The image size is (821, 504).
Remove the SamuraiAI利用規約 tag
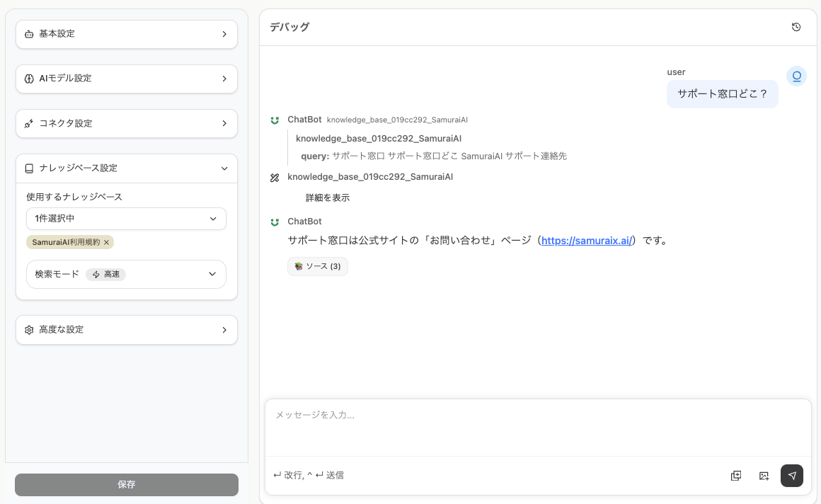[x=107, y=242]
